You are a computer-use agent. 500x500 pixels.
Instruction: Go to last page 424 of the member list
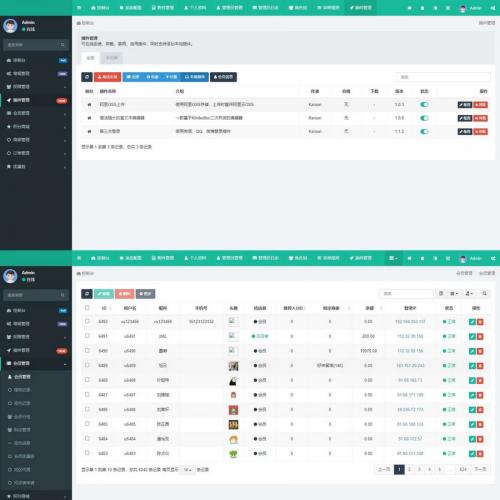point(463,469)
